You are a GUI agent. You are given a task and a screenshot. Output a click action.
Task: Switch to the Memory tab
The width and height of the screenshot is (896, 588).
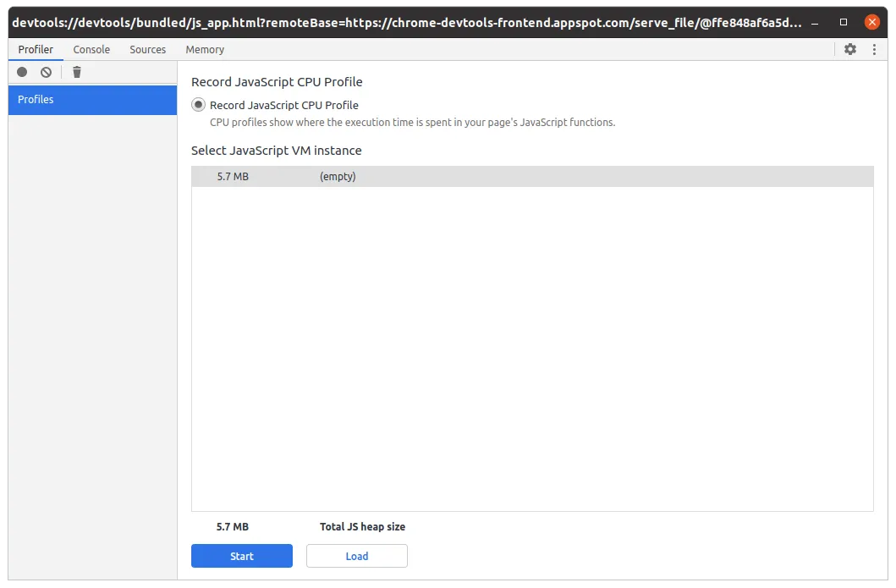pyautogui.click(x=204, y=49)
